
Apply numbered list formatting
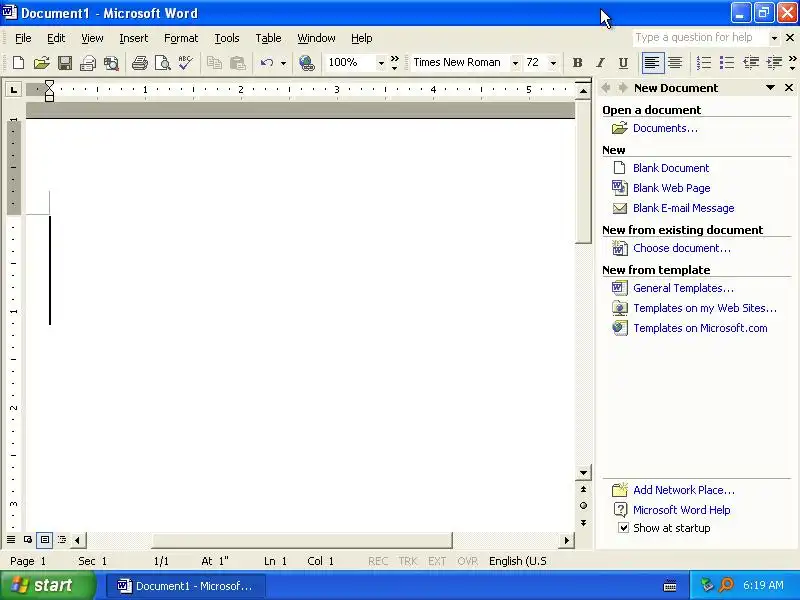(704, 63)
